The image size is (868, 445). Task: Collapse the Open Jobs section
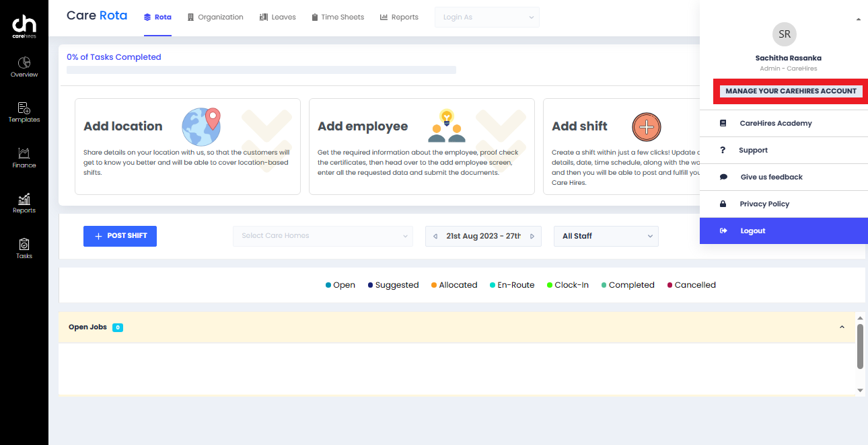pyautogui.click(x=842, y=327)
